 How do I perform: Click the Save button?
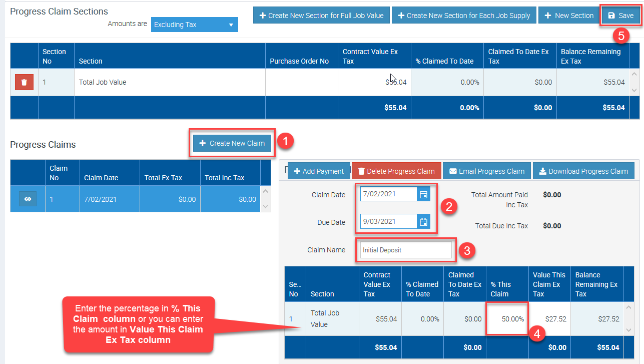click(x=620, y=16)
